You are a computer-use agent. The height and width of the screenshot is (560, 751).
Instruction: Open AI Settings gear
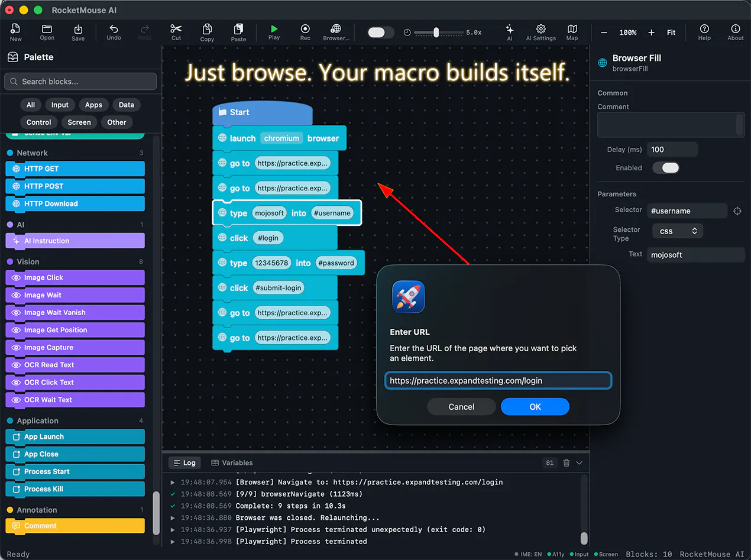[540, 32]
